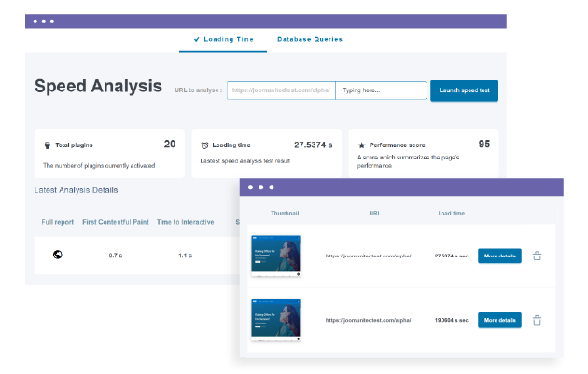The width and height of the screenshot is (588, 374).
Task: Delete the 27.5374 s test result
Action: (x=537, y=256)
